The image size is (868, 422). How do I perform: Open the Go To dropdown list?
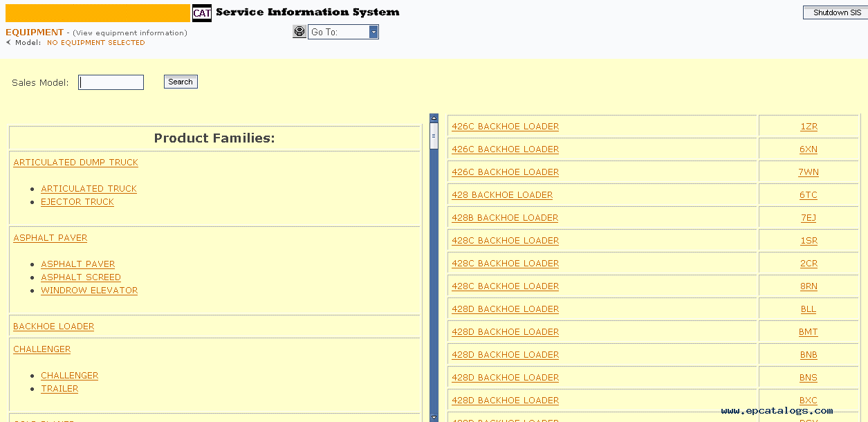click(373, 32)
